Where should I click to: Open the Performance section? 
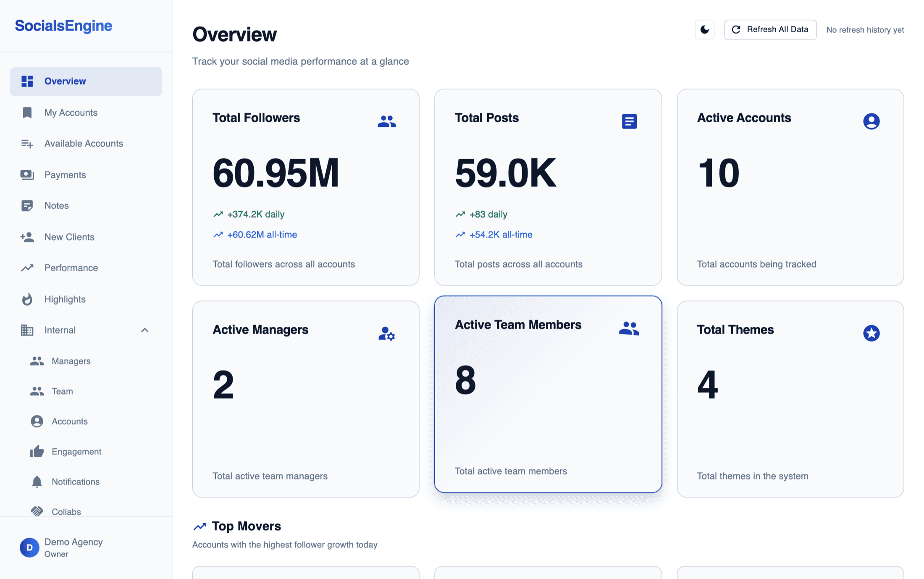click(86, 268)
